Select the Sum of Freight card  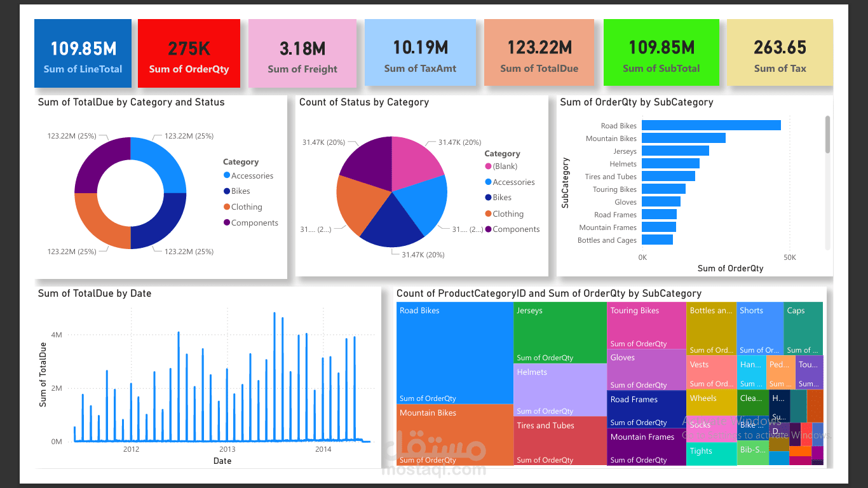302,53
